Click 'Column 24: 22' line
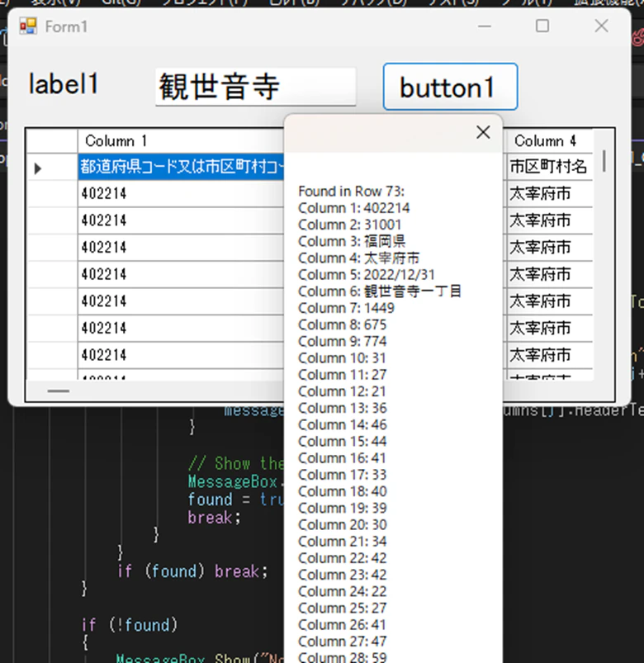The width and height of the screenshot is (644, 663). [343, 591]
